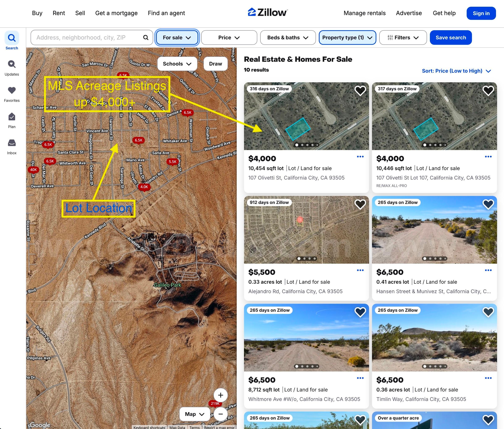
Task: Click the 5.5K map price marker
Action: click(x=173, y=161)
